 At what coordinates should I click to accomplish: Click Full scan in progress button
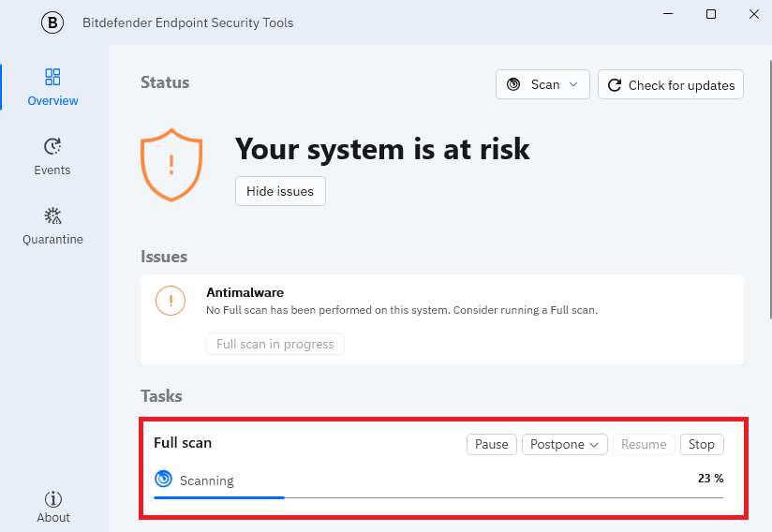point(275,344)
